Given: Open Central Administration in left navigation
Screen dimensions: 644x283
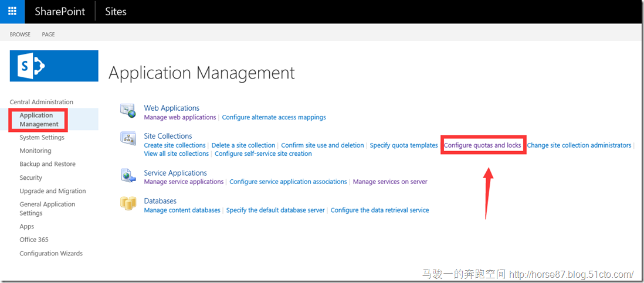Looking at the screenshot, I should point(42,102).
